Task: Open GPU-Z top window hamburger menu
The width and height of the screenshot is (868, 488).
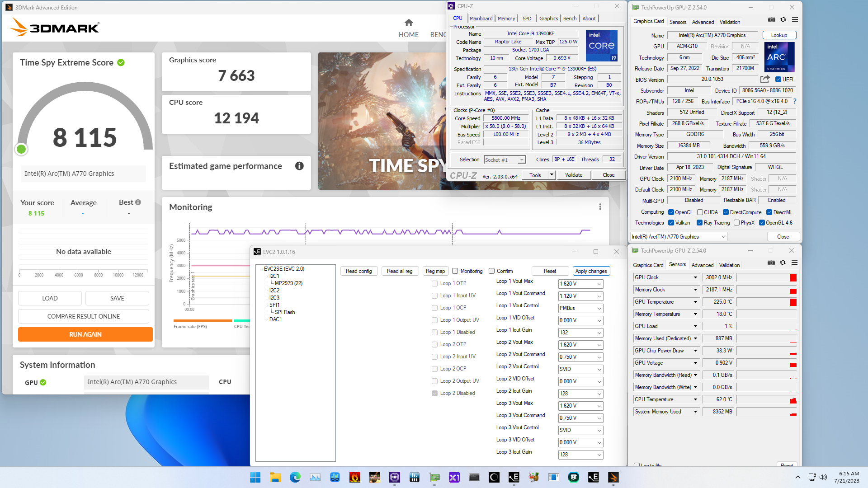Action: [x=795, y=20]
